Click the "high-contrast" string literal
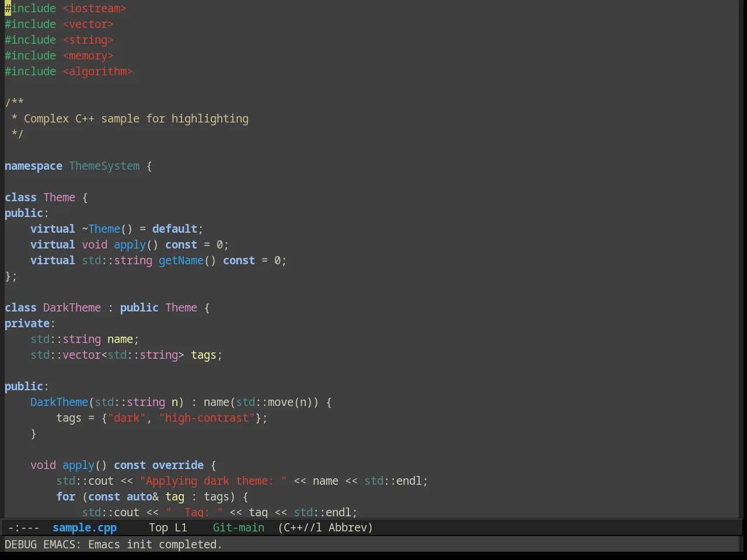The image size is (747, 560). point(207,418)
